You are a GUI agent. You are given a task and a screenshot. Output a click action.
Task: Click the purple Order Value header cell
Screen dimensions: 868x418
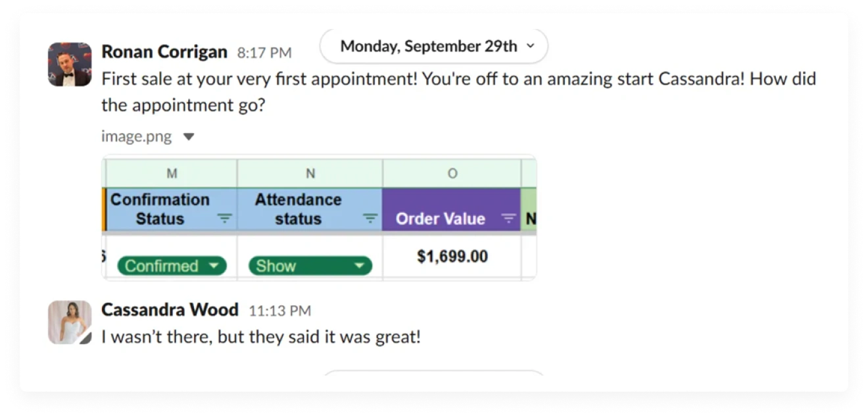click(452, 209)
